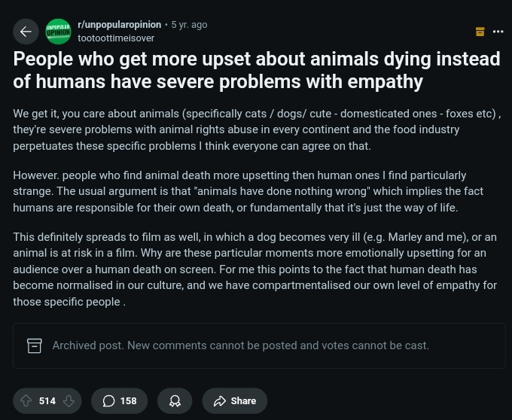Click the 514 vote score
The height and width of the screenshot is (420, 512).
pyautogui.click(x=47, y=400)
